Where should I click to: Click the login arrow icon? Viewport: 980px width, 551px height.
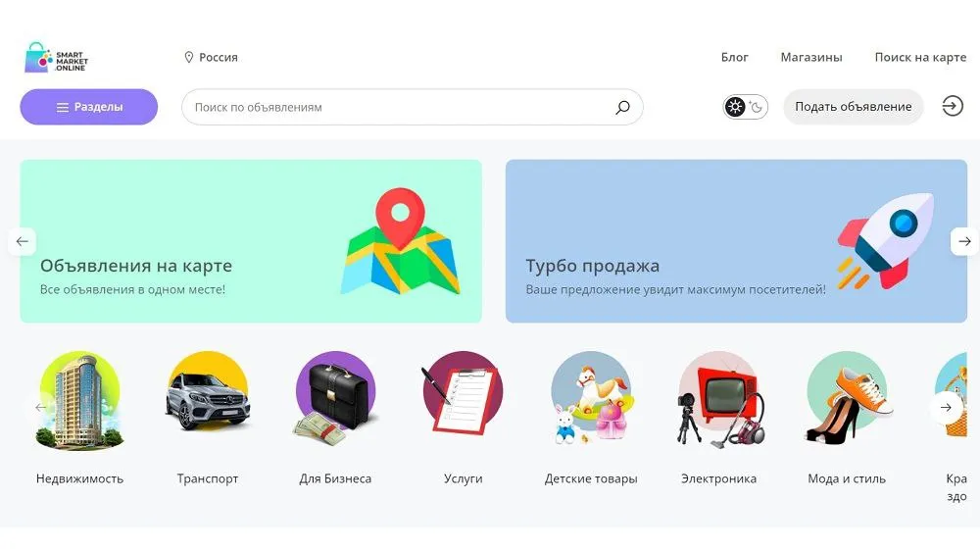953,107
